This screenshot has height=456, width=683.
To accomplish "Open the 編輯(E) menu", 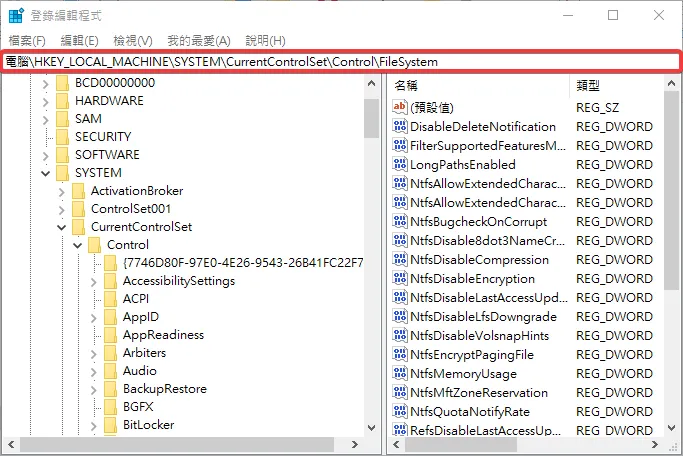I will [x=79, y=41].
